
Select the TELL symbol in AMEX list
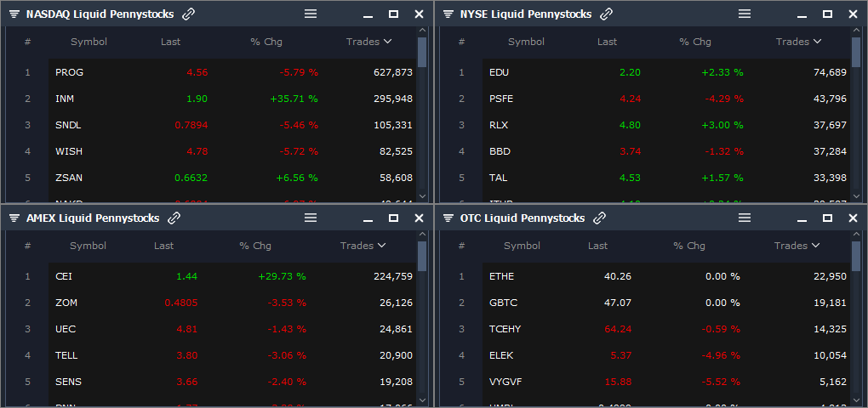[66, 355]
